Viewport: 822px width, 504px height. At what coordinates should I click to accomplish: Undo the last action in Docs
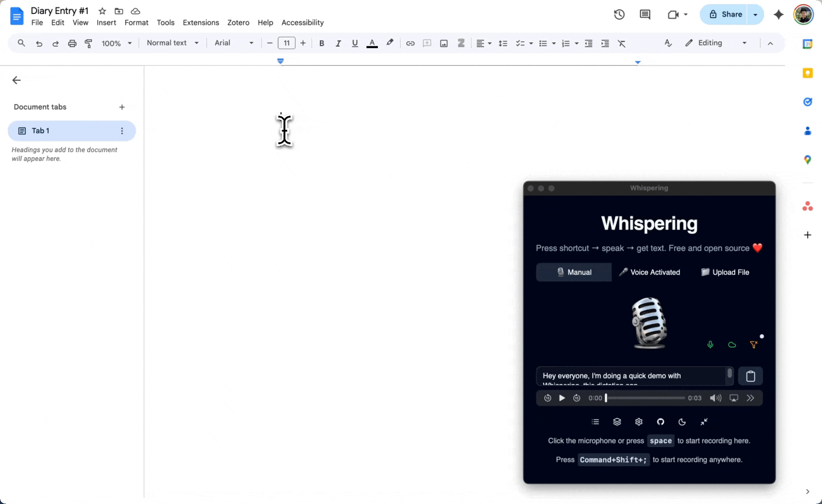(39, 43)
